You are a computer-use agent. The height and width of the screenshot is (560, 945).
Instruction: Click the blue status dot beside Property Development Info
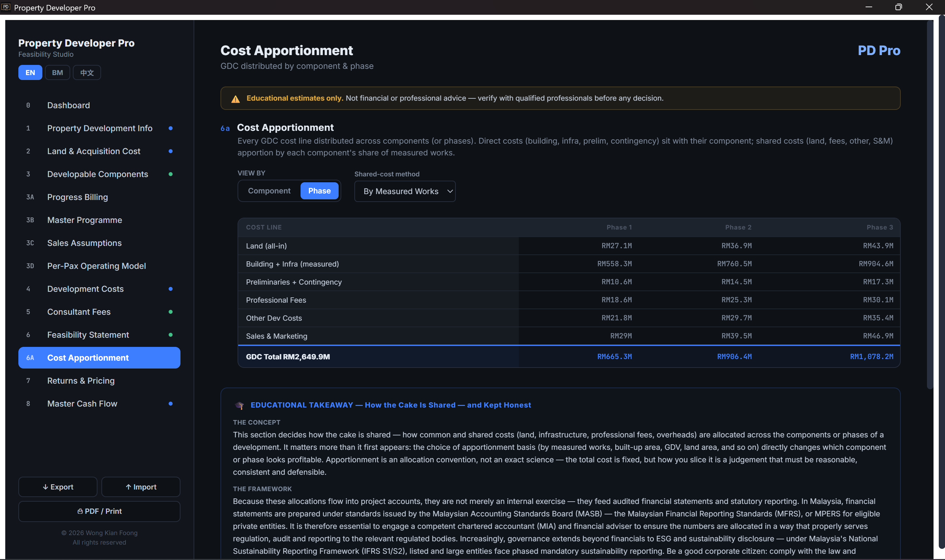coord(171,128)
